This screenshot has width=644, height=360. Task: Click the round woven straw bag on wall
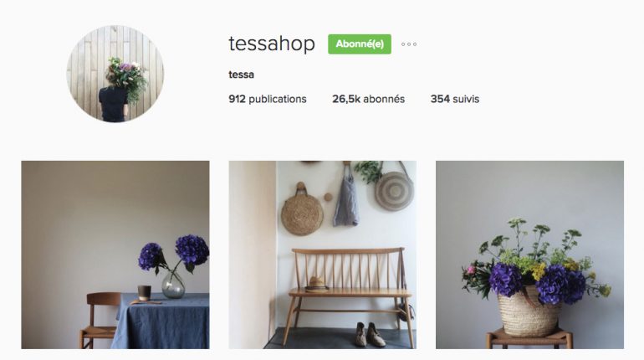pyautogui.click(x=302, y=213)
